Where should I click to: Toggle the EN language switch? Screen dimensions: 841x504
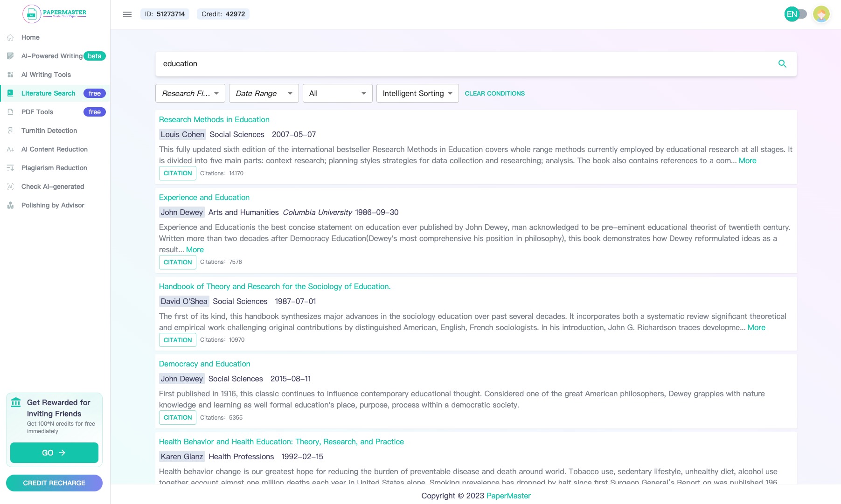click(x=796, y=14)
